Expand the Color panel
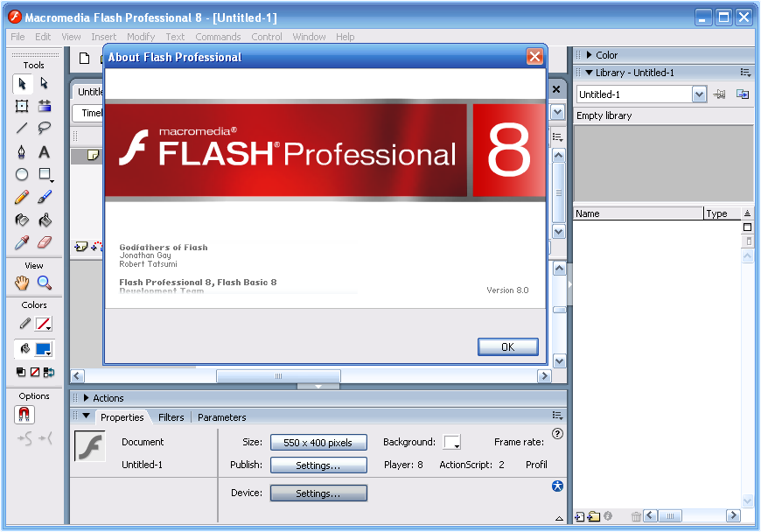 [x=590, y=55]
